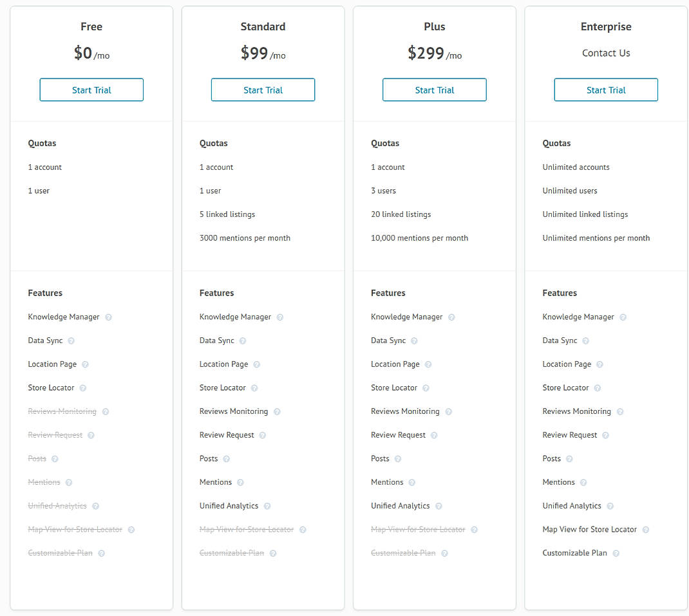Image resolution: width=689 pixels, height=616 pixels.
Task: Start Trial for the Free plan
Action: 91,90
